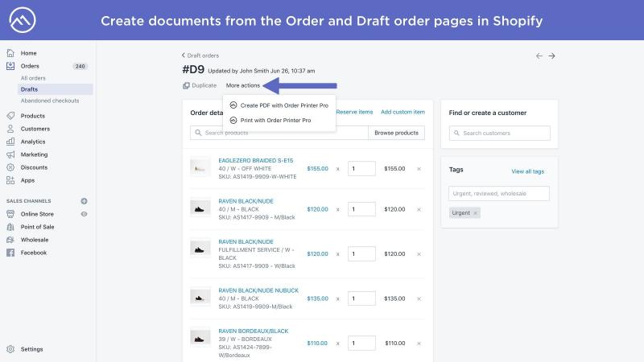This screenshot has height=362, width=644.
Task: Open Point of Sale channel
Action: [x=37, y=227]
